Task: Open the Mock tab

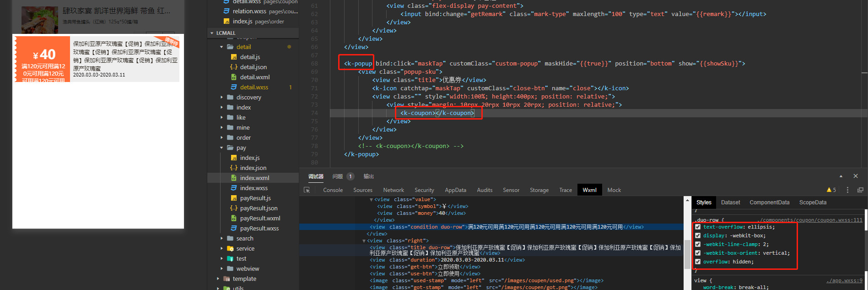Action: 614,190
